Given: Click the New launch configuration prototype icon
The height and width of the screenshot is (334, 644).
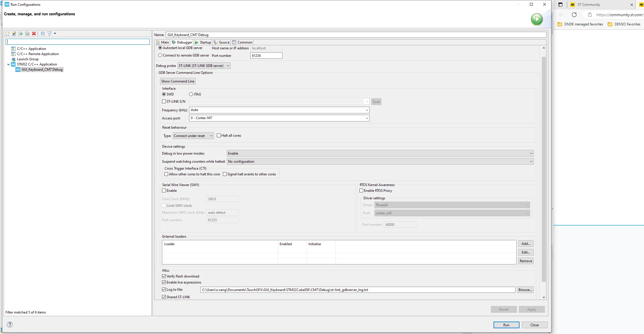Looking at the screenshot, I should pyautogui.click(x=14, y=33).
